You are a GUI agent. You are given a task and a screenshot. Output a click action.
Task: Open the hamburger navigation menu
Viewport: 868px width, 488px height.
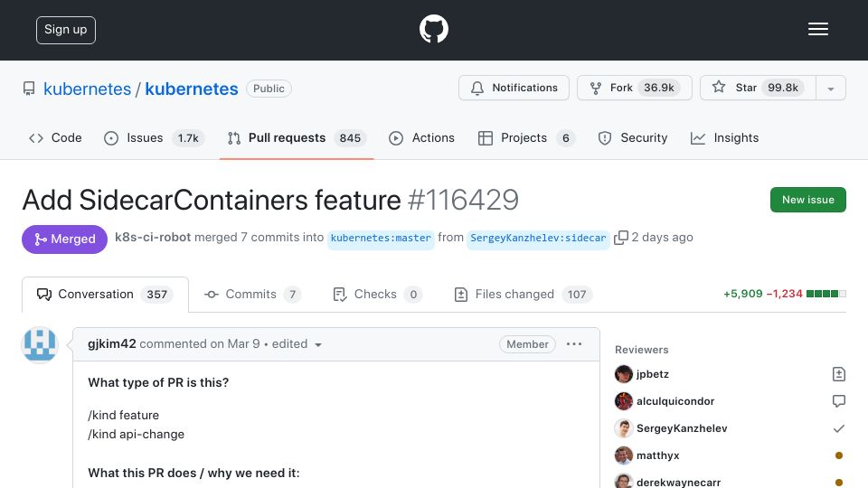[817, 29]
